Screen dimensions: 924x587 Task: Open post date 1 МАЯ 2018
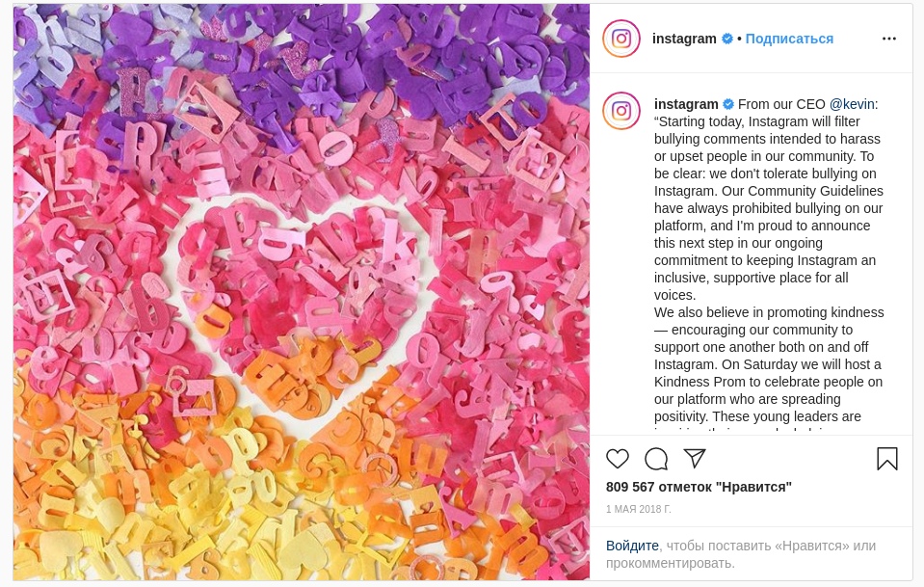[x=638, y=509]
